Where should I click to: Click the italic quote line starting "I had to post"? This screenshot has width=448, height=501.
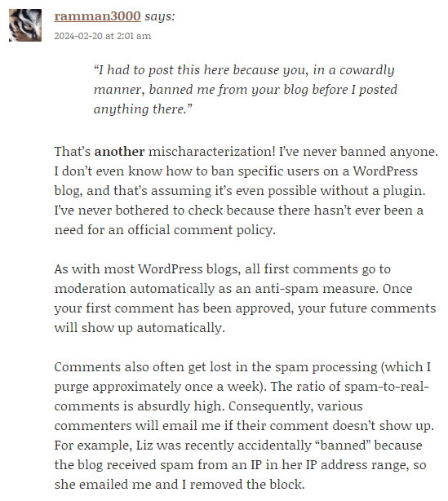click(244, 70)
